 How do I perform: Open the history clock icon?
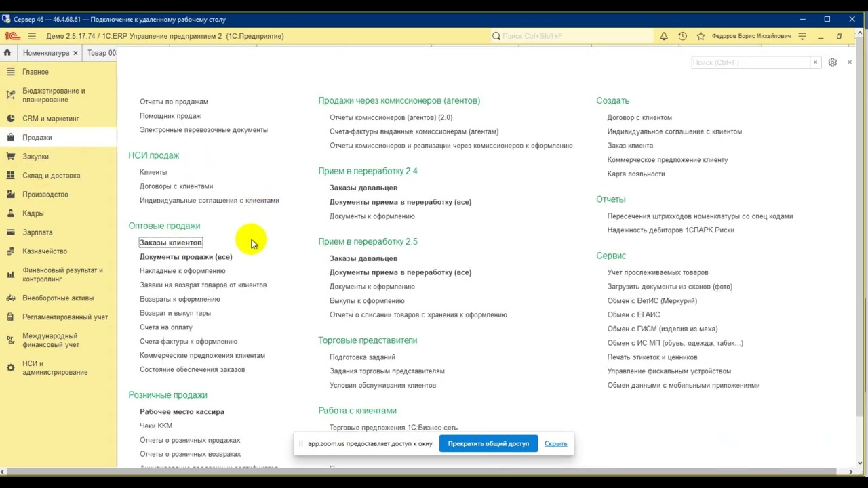682,36
